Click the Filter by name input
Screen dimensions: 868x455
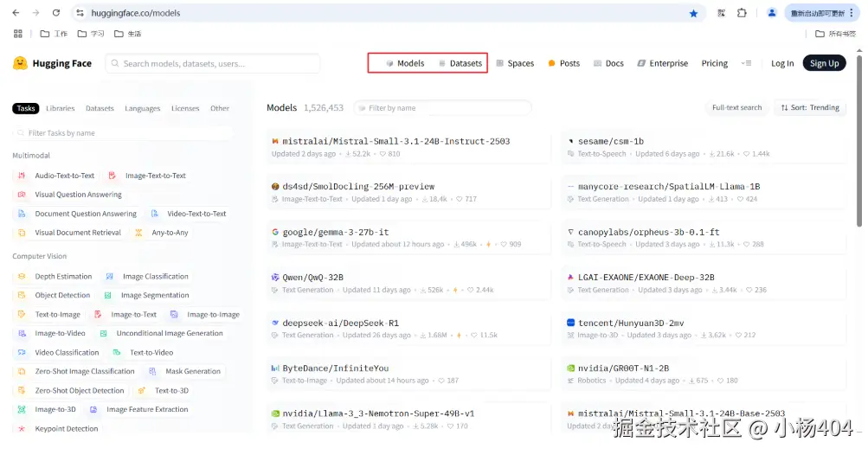443,107
